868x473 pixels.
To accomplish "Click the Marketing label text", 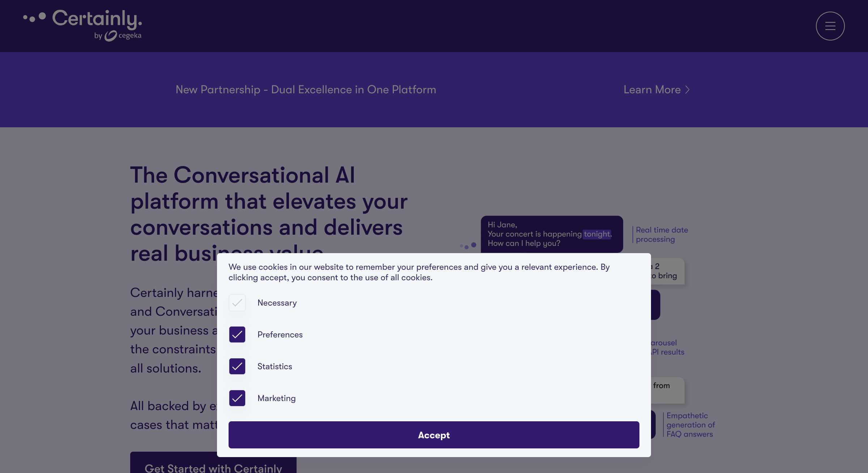I will coord(277,398).
